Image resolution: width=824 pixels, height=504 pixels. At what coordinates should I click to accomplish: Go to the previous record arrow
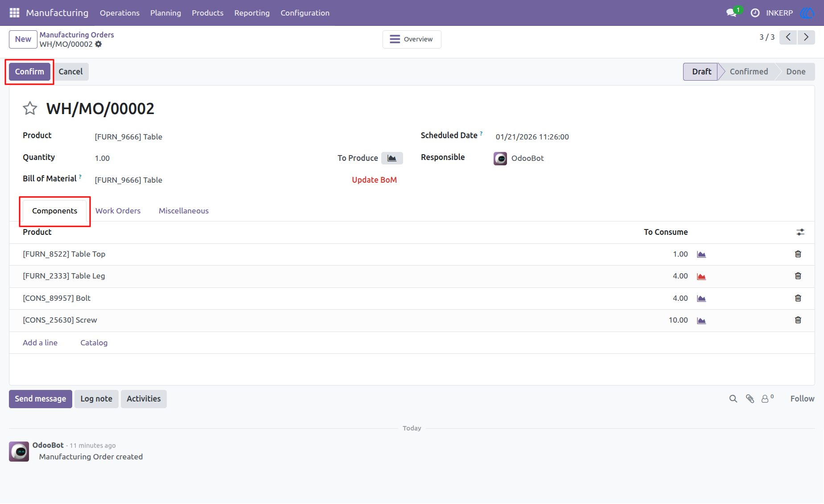(x=788, y=37)
